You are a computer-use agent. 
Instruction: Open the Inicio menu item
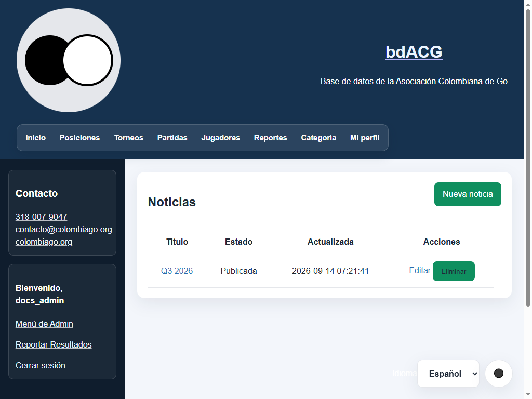point(36,137)
